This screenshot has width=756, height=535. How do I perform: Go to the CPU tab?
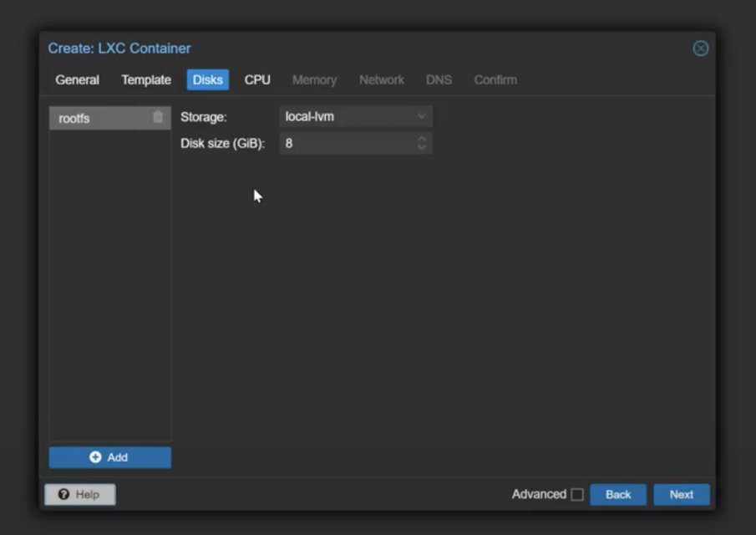pos(257,80)
